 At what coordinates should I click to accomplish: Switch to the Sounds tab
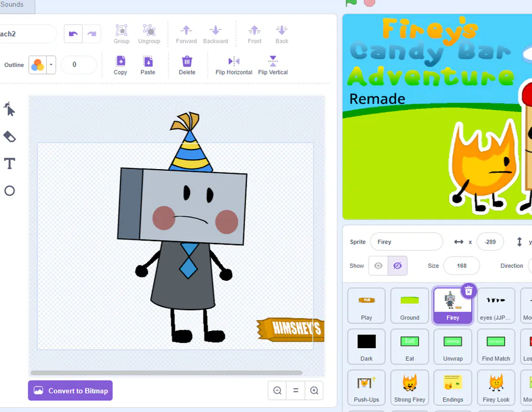(17, 5)
